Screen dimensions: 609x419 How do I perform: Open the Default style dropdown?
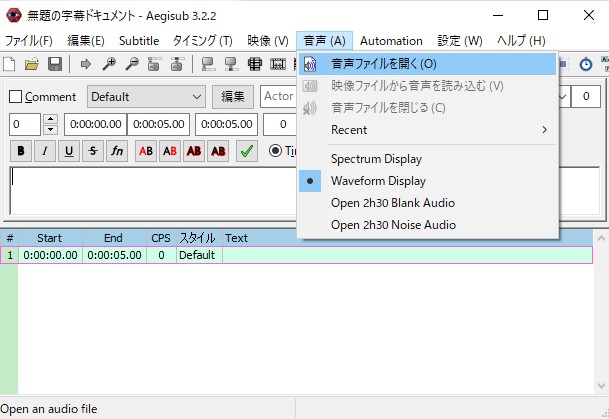[x=146, y=97]
